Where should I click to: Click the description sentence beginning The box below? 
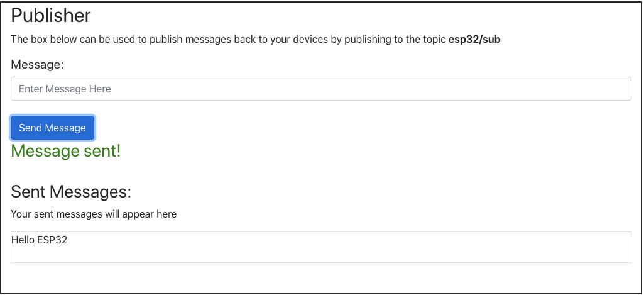tap(256, 40)
